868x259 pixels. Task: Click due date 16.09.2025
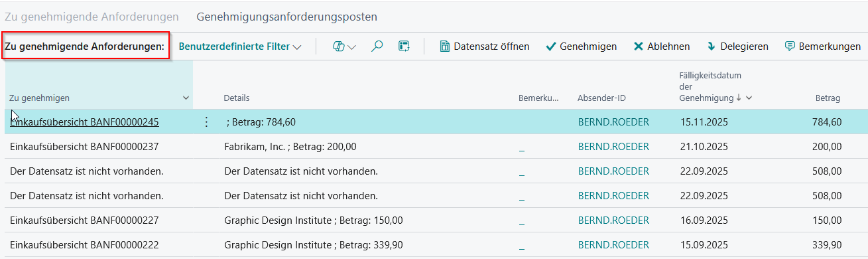704,220
